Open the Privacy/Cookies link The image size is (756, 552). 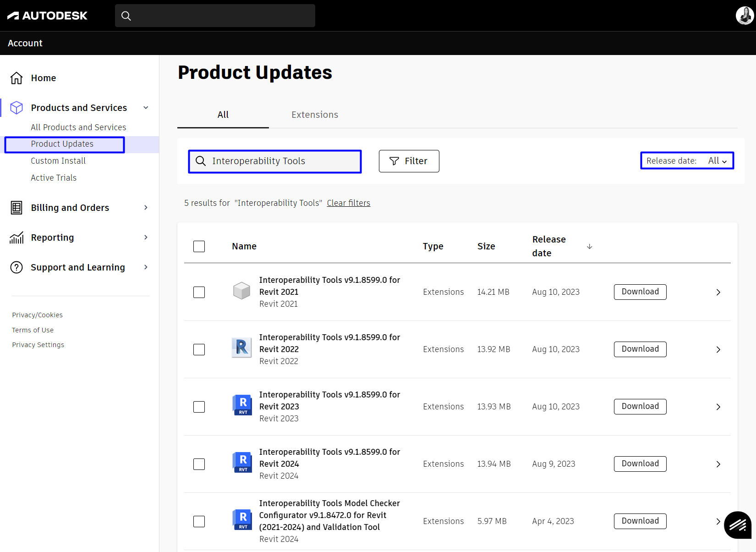37,315
